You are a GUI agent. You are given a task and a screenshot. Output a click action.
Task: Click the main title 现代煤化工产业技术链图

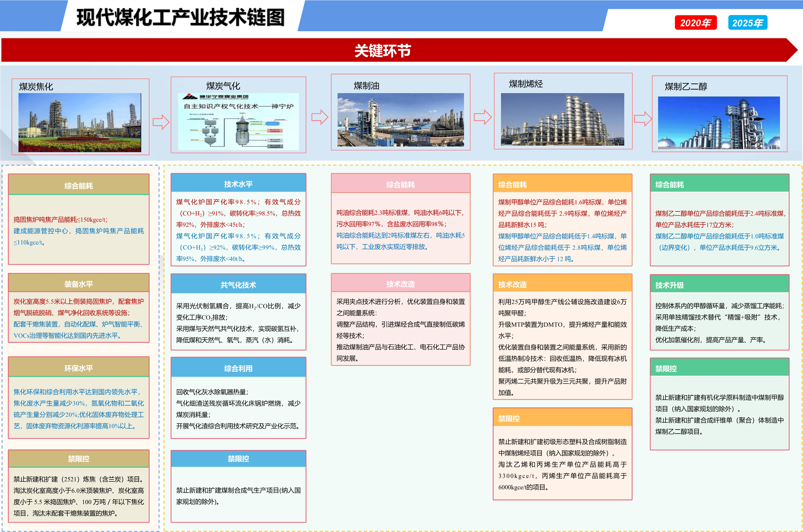180,18
